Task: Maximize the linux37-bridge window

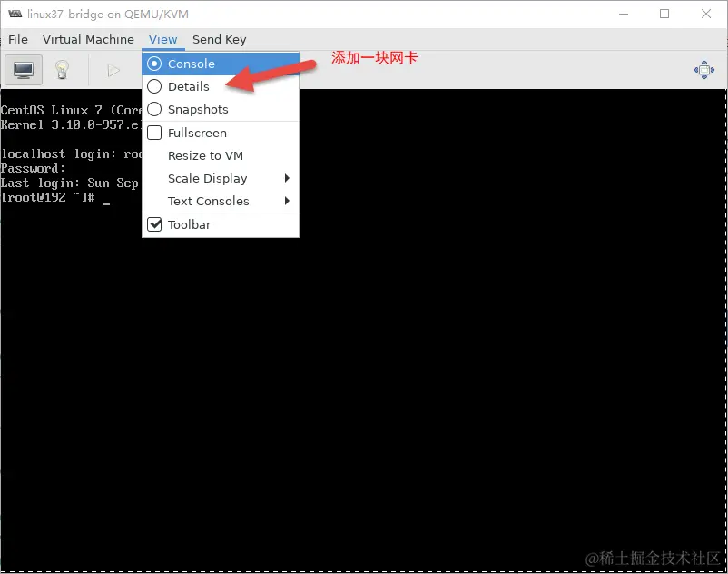Action: (664, 14)
